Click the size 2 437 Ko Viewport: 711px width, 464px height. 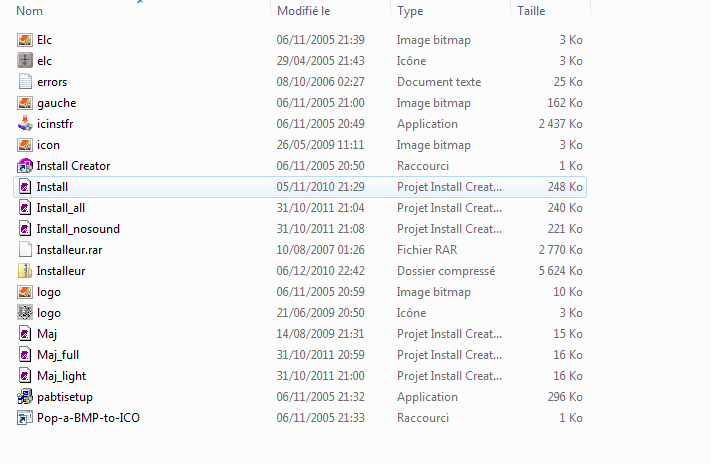560,124
